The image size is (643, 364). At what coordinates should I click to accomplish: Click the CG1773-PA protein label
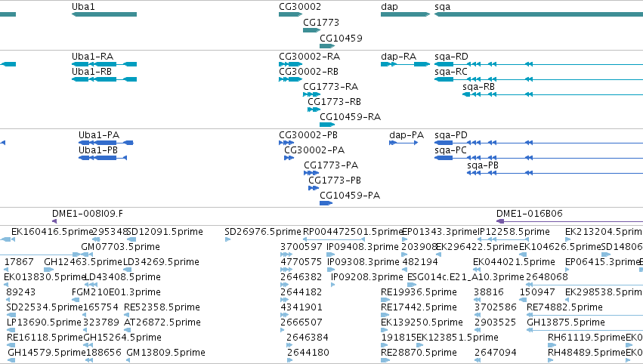(x=332, y=165)
